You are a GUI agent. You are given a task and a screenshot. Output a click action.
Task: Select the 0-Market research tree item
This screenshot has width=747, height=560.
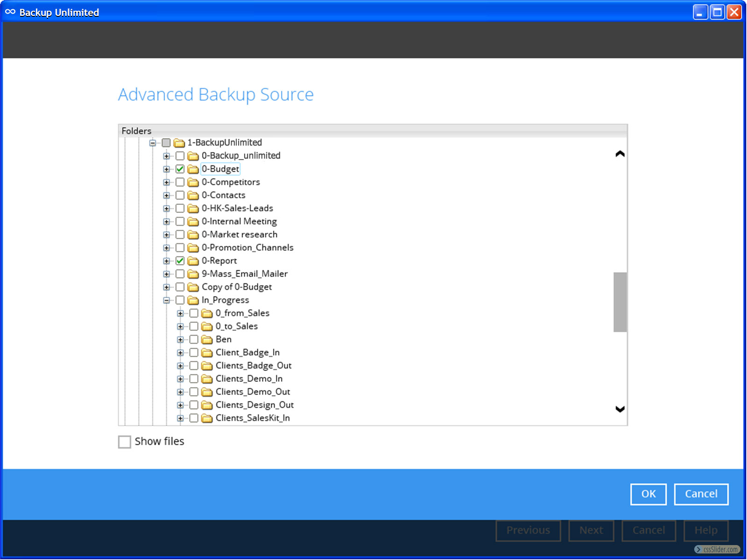239,235
